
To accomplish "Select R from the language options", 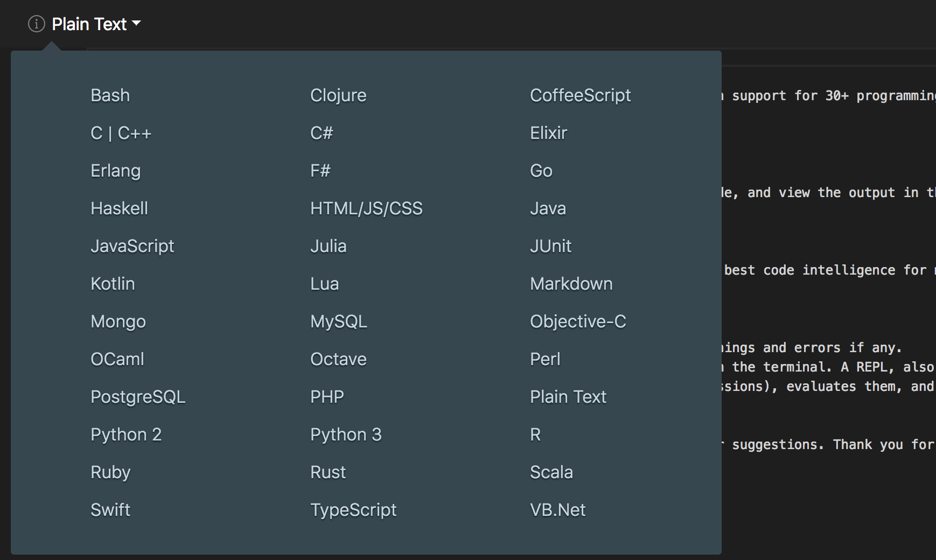I will (x=535, y=434).
